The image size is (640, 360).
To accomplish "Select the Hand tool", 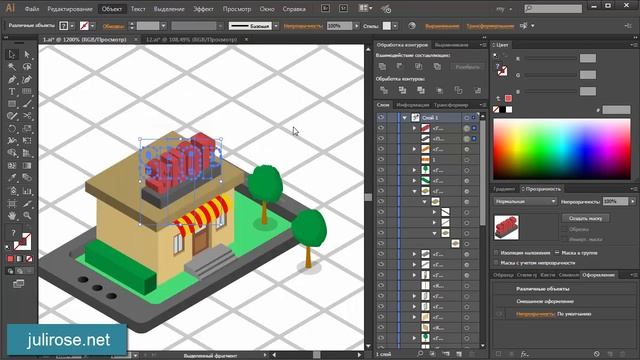I will coord(12,215).
